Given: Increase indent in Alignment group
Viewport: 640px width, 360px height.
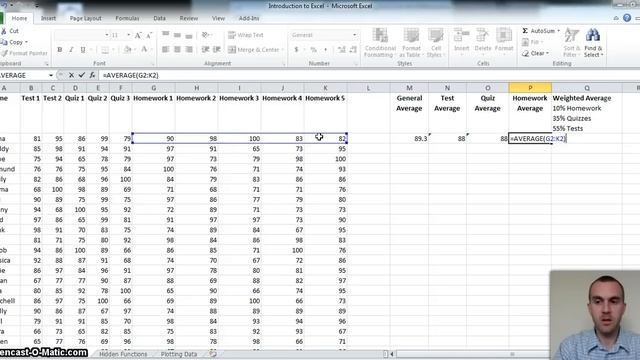Looking at the screenshot, I should click(x=217, y=50).
